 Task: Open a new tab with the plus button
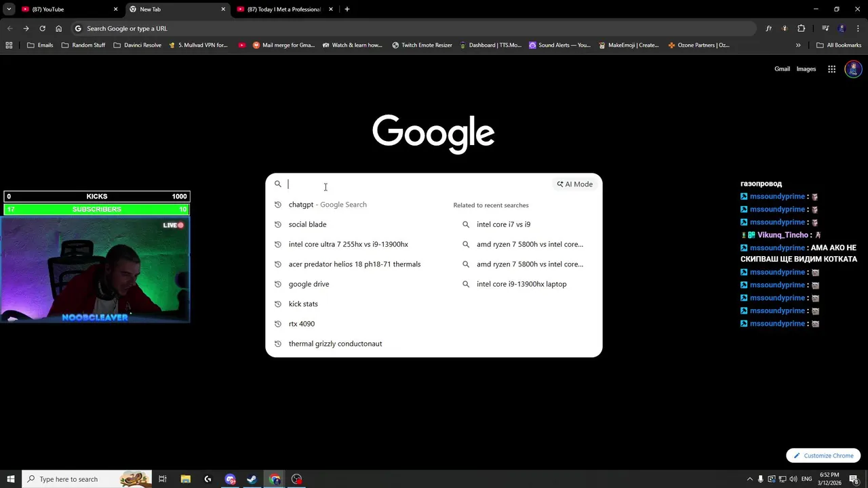click(x=347, y=9)
